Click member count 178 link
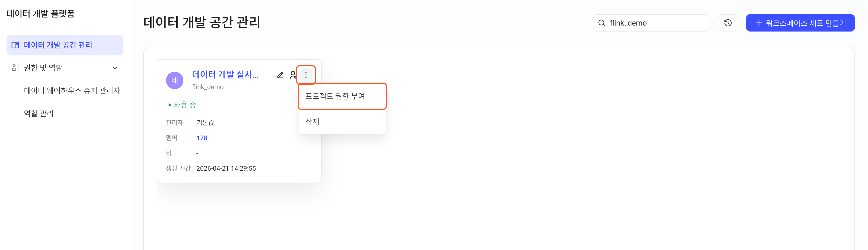The width and height of the screenshot is (868, 250). click(x=202, y=138)
